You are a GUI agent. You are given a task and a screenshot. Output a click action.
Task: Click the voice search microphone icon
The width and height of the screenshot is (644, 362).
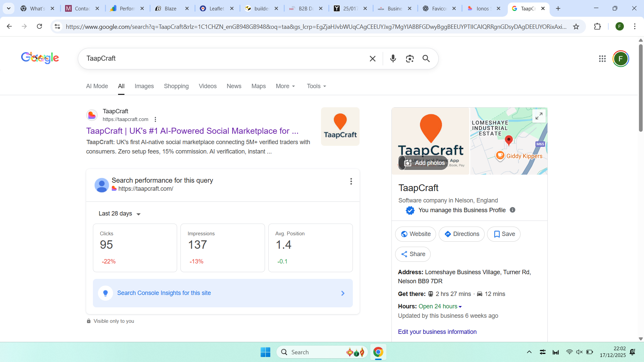[393, 59]
